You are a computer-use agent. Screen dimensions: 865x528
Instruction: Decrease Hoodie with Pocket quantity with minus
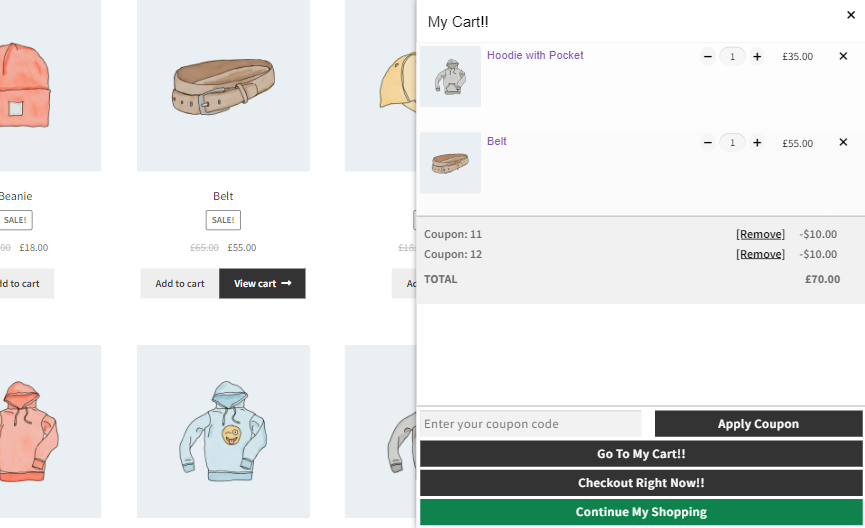click(708, 56)
